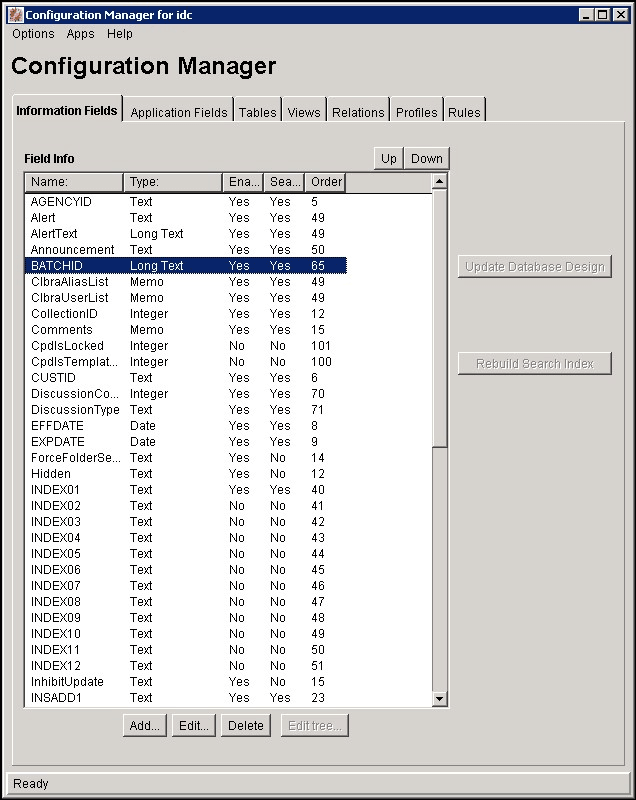Select the AGENCYID field row
Viewport: 636px width, 800px height.
186,202
